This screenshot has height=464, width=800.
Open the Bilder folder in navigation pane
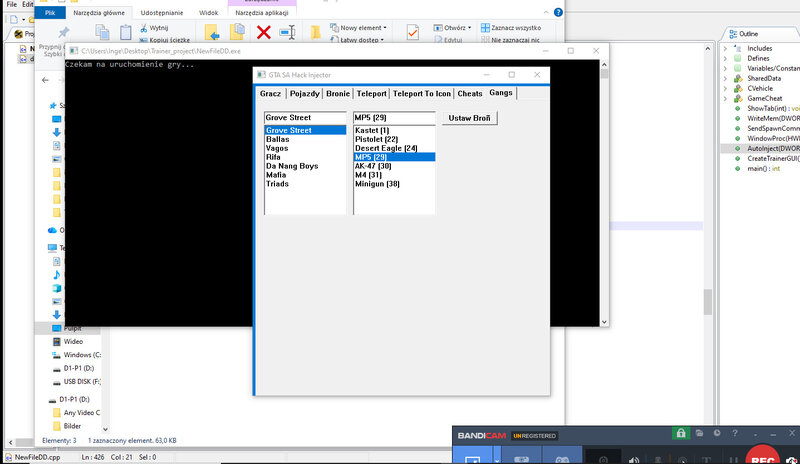click(x=67, y=426)
